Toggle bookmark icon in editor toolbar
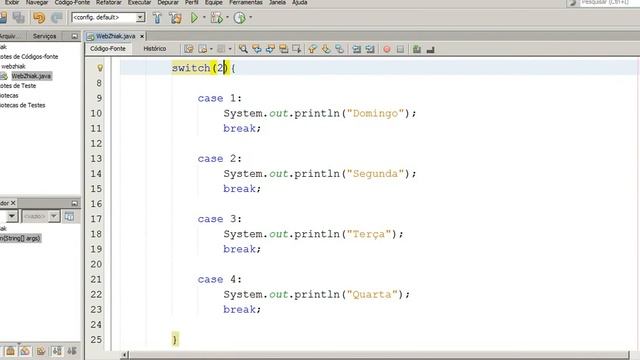Viewport: 640px width, 360px height. tap(340, 49)
